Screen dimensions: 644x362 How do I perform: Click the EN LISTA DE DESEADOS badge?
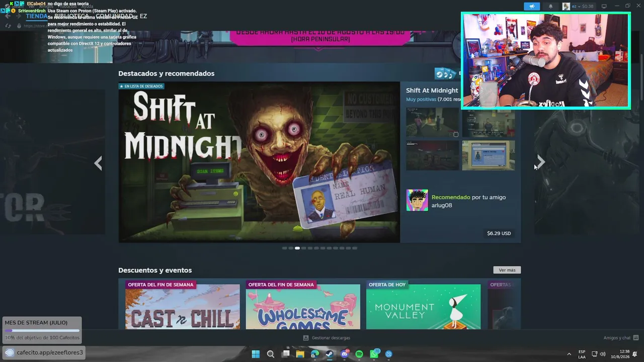pos(141,86)
